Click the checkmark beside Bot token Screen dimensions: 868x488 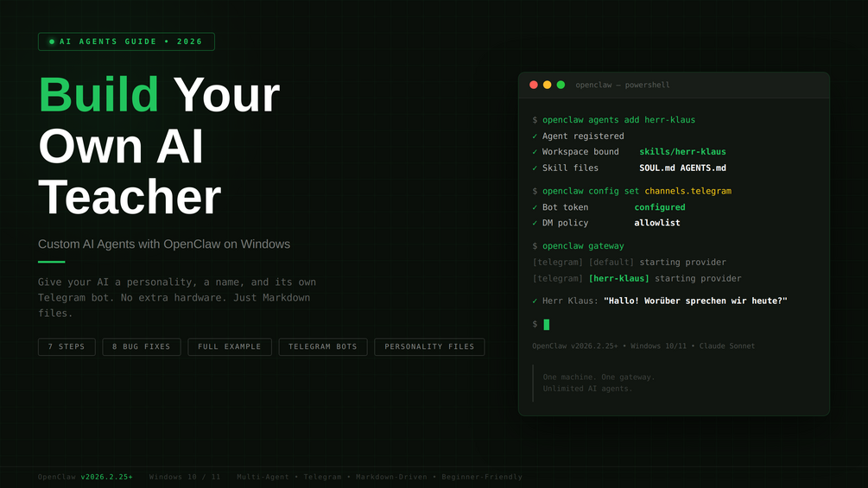click(535, 207)
